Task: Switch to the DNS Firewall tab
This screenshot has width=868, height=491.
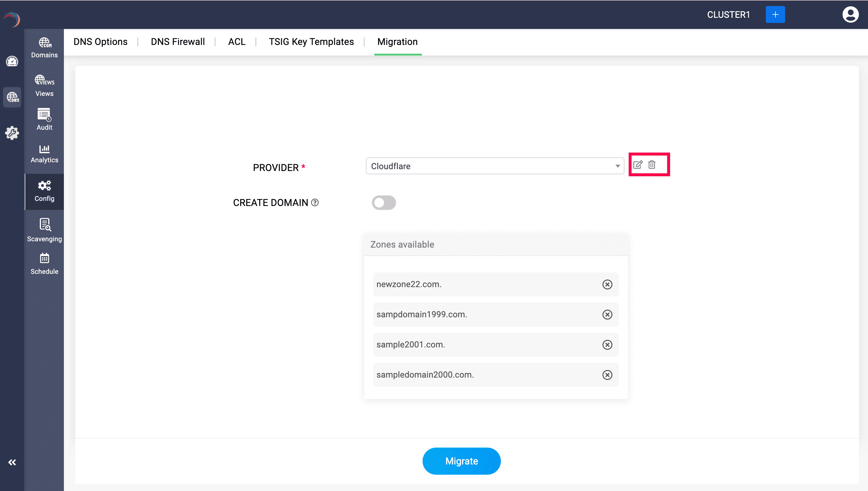Action: click(x=178, y=42)
